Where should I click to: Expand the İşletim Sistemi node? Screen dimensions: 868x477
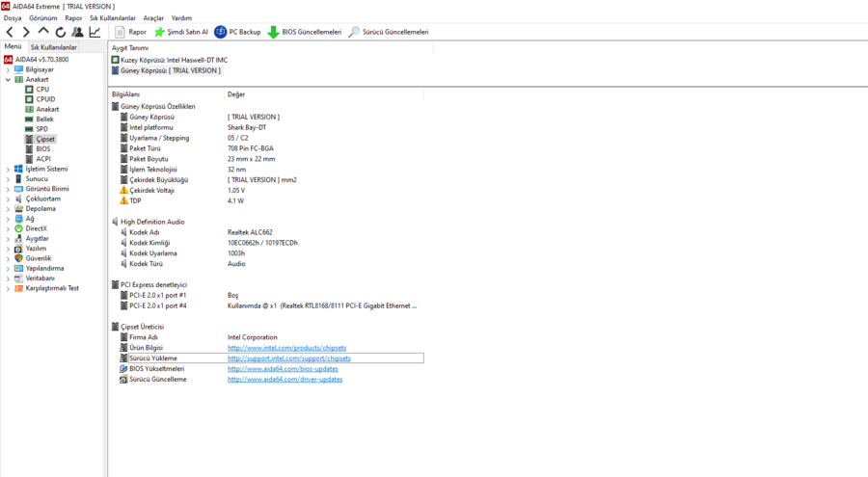8,170
